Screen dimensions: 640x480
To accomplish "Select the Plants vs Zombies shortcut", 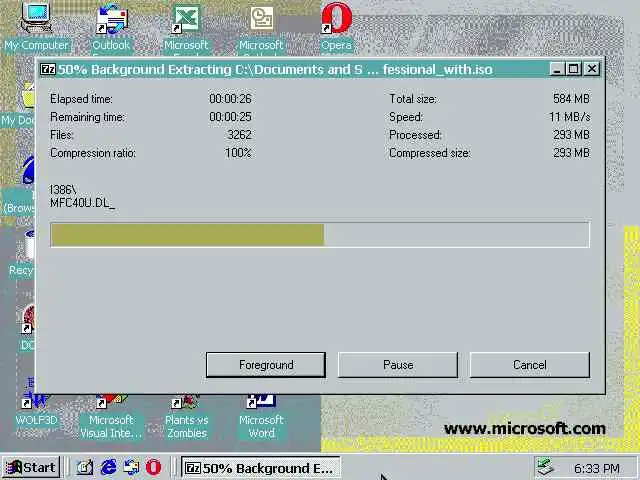I will coord(187,417).
